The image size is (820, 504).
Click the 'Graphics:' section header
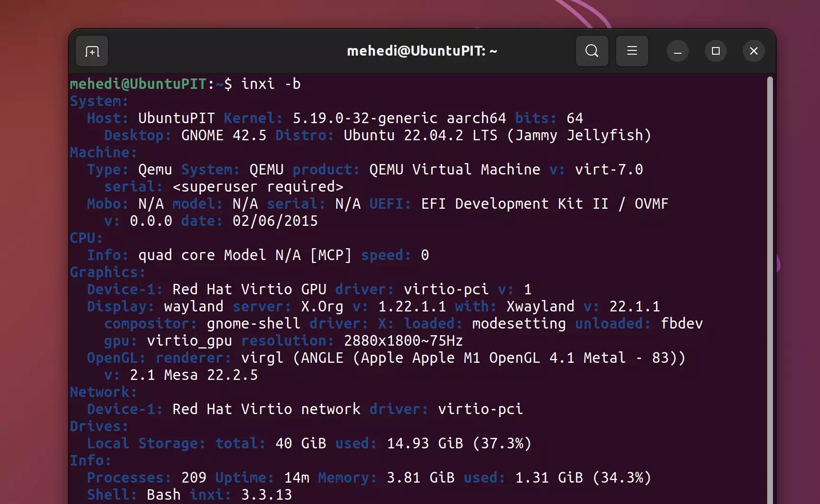107,272
